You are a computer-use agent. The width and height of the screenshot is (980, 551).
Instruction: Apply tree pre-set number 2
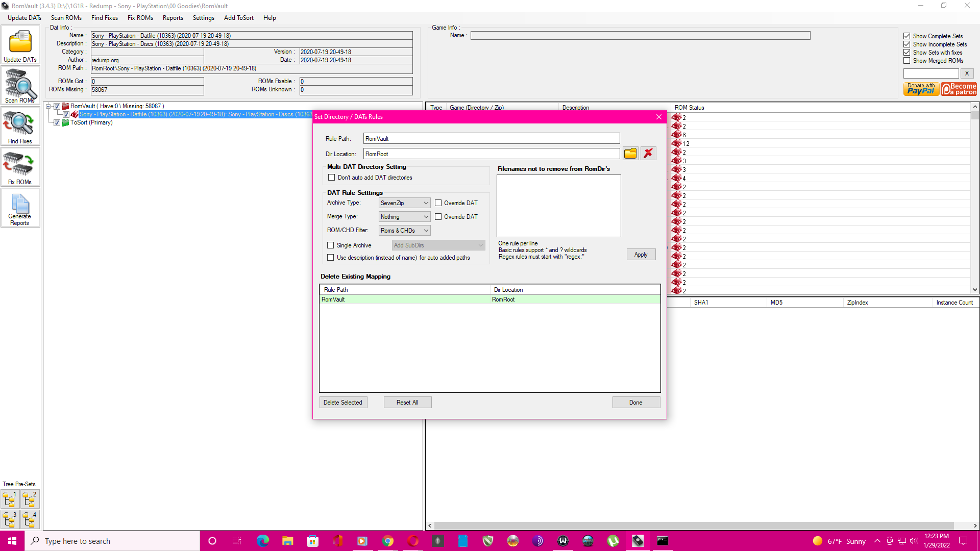coord(30,499)
